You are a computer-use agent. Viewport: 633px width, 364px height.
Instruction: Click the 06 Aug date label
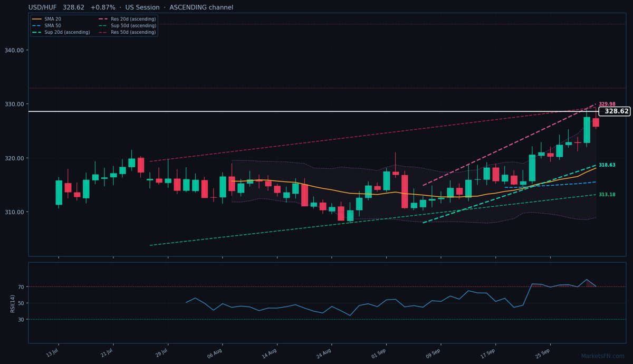215,353
